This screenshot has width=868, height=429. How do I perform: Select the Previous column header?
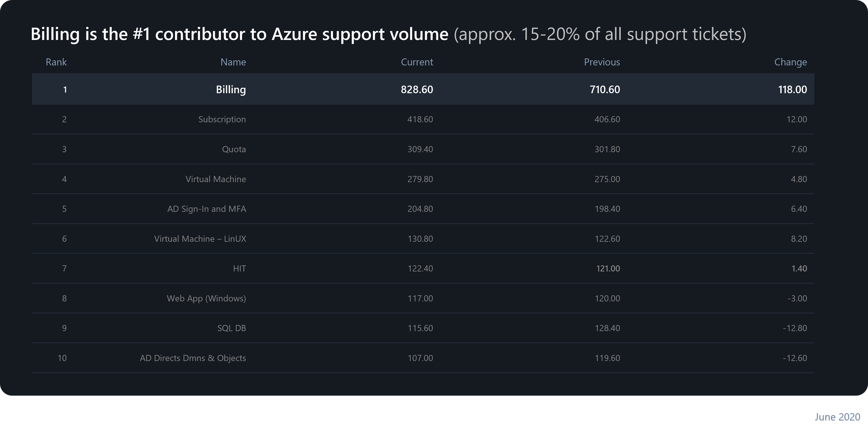[602, 62]
